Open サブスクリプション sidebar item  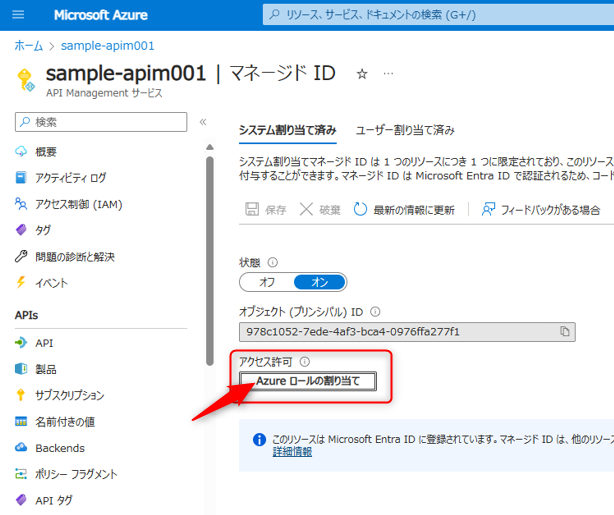click(x=70, y=395)
